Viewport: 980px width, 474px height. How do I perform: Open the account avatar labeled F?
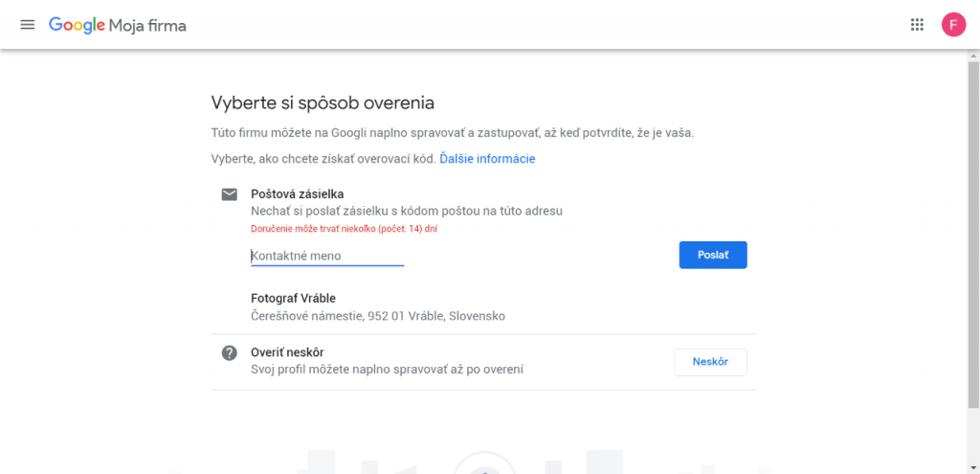(x=953, y=25)
